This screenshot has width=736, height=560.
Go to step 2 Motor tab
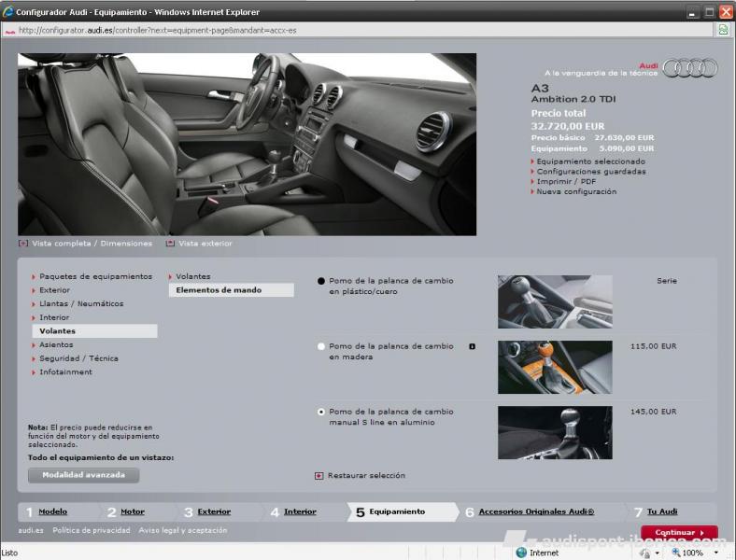[x=132, y=511]
